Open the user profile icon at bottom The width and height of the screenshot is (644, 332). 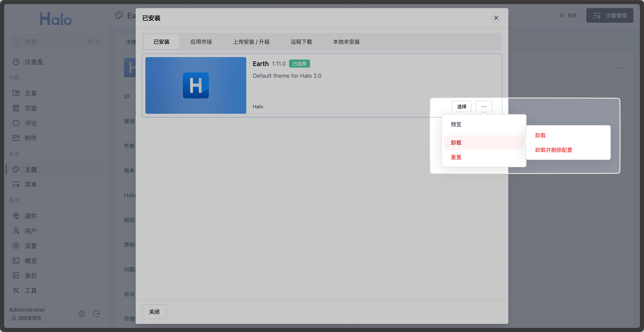point(82,314)
